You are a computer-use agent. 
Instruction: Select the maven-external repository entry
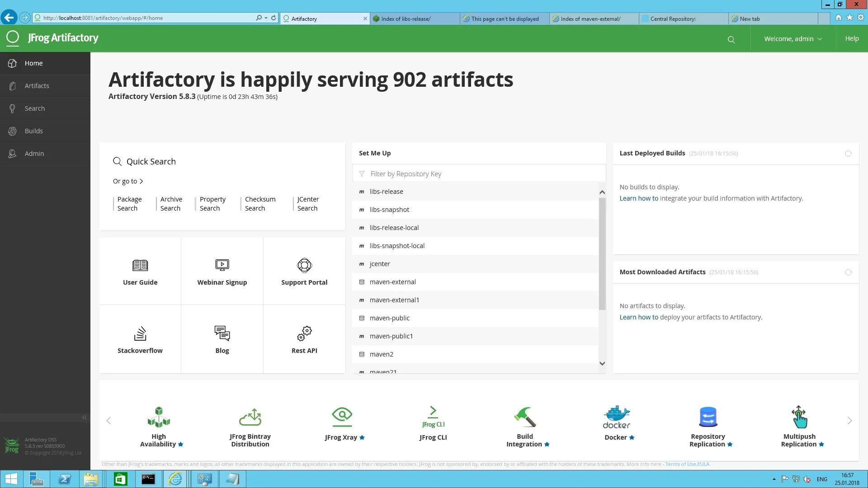[x=392, y=282]
